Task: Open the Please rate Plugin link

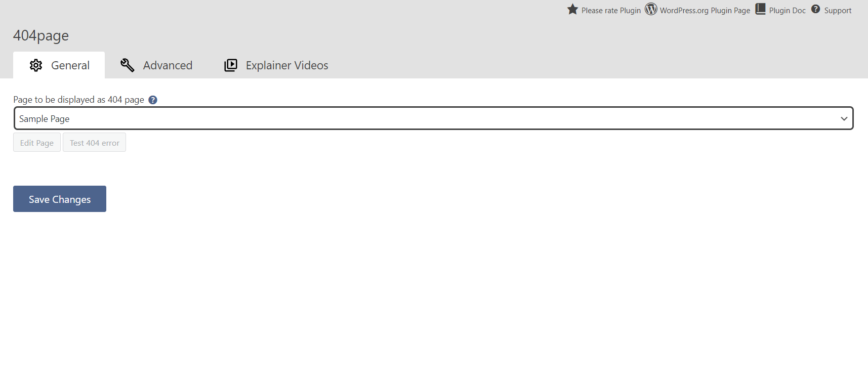Action: pyautogui.click(x=611, y=11)
